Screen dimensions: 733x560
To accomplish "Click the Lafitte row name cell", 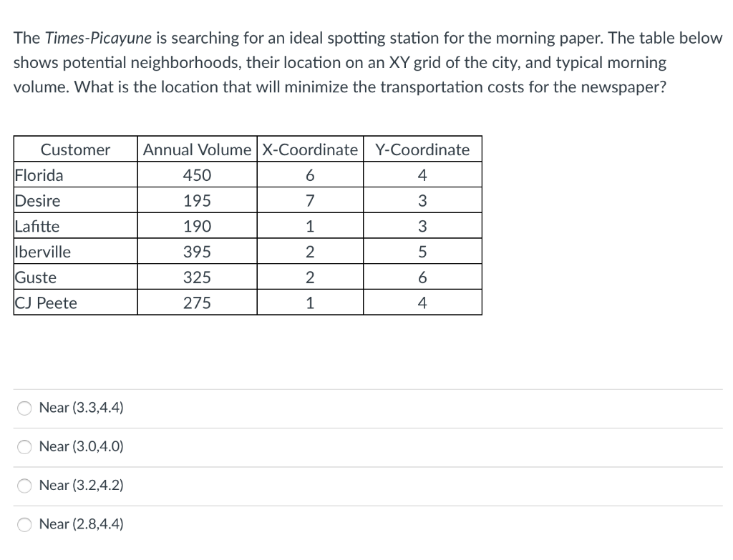I will 75,226.
